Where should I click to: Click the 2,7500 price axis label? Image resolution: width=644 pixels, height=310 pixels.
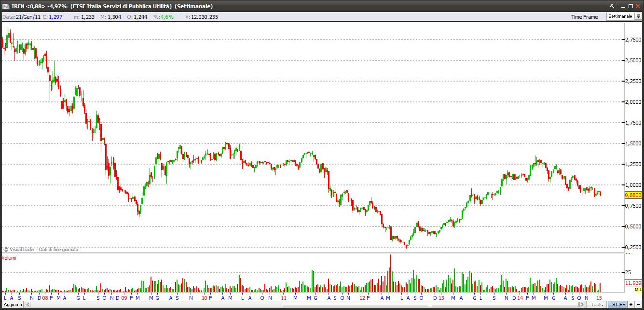click(633, 40)
